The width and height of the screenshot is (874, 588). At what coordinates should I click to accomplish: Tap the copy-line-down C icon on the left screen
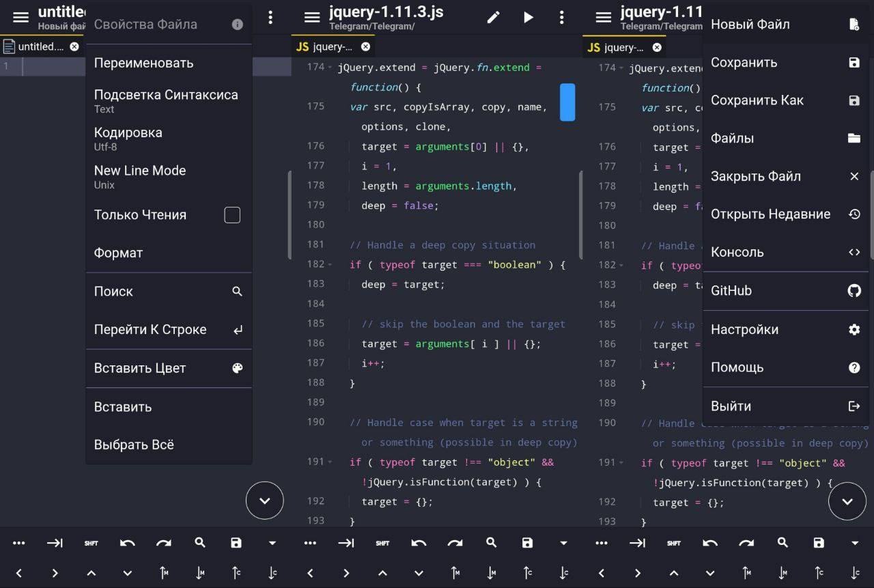(272, 574)
